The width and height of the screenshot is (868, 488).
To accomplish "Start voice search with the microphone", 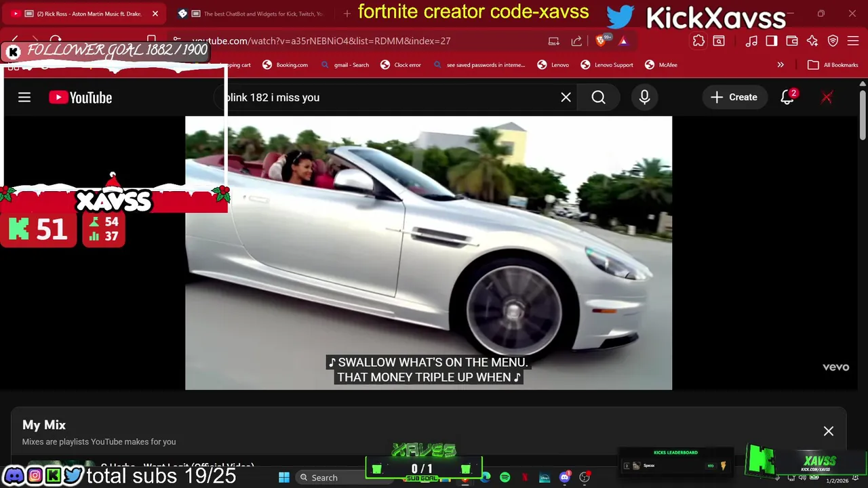I will (x=644, y=98).
